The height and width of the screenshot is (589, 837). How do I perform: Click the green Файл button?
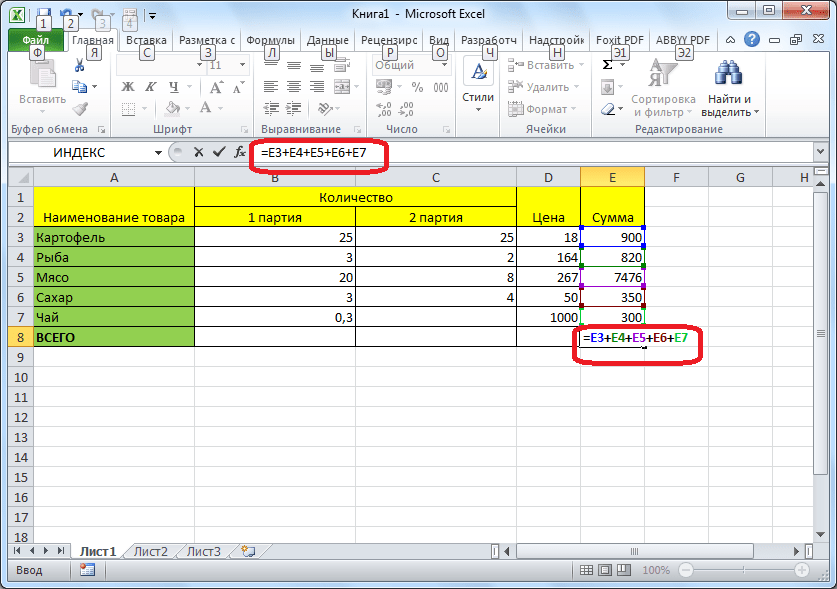35,41
